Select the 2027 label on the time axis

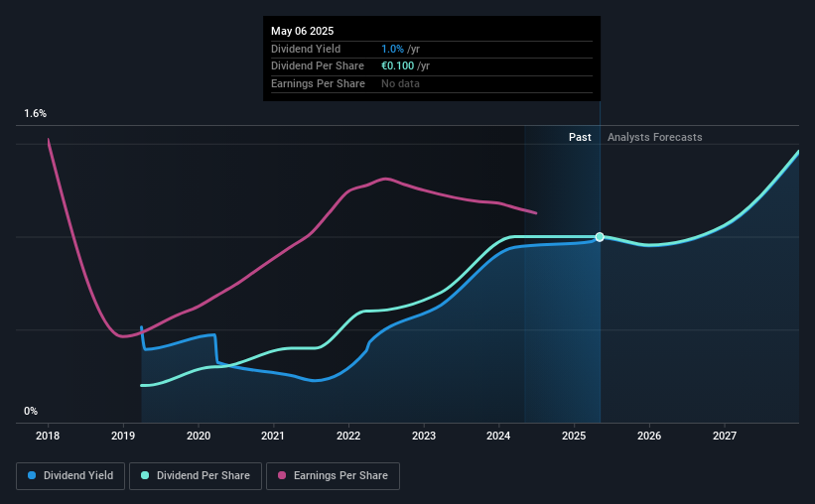(725, 436)
